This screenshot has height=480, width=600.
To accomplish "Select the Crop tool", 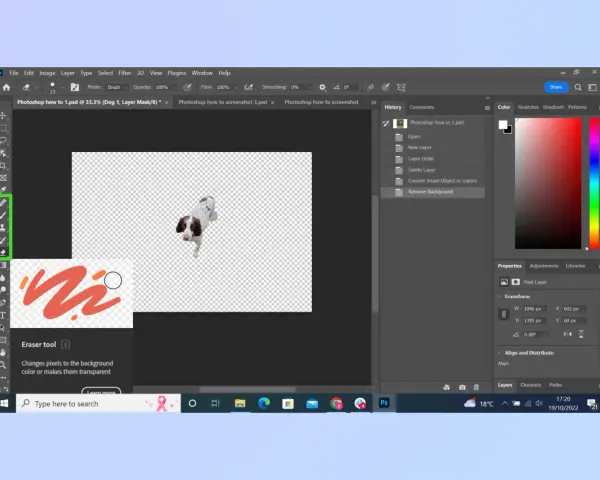I will 3,166.
